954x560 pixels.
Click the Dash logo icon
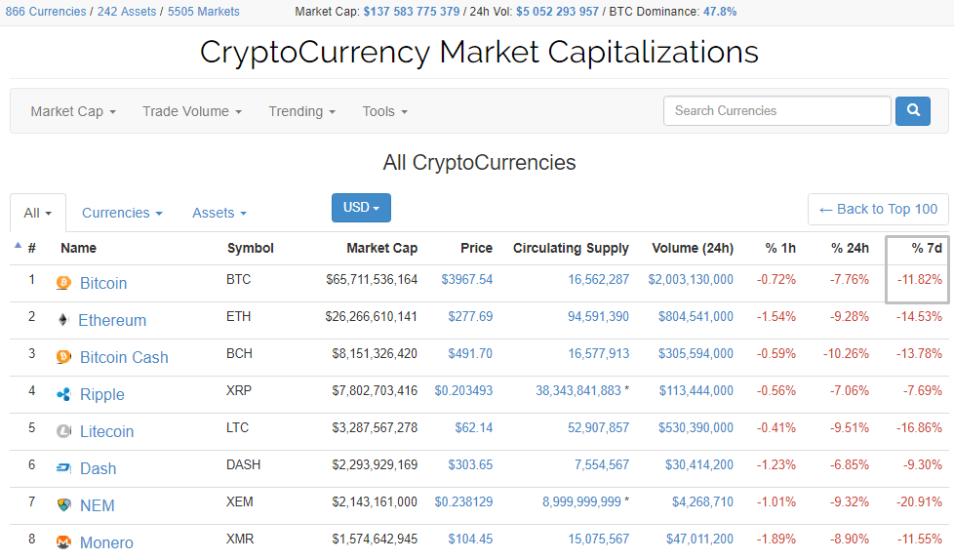pos(64,468)
